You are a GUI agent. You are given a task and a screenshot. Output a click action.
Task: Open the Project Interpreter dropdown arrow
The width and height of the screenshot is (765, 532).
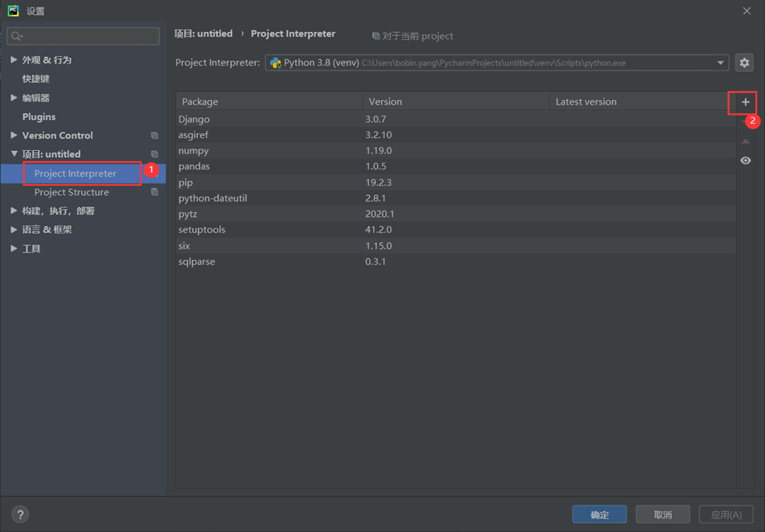[720, 63]
